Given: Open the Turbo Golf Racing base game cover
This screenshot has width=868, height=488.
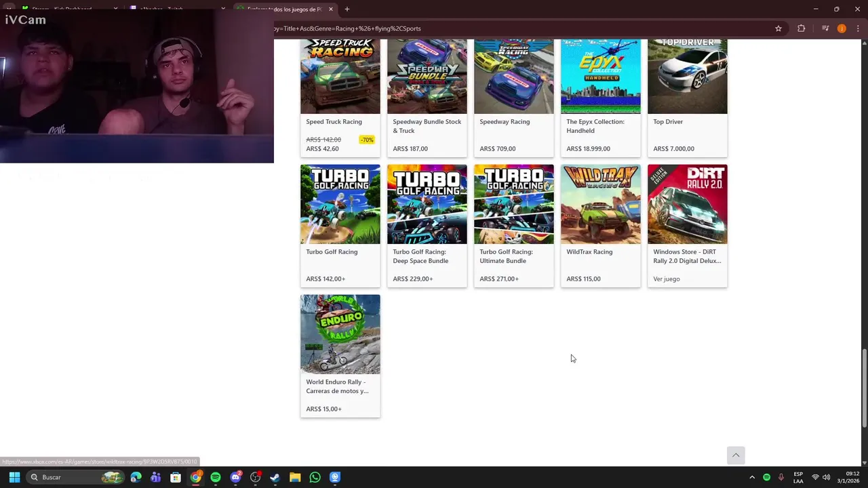Looking at the screenshot, I should (x=340, y=204).
